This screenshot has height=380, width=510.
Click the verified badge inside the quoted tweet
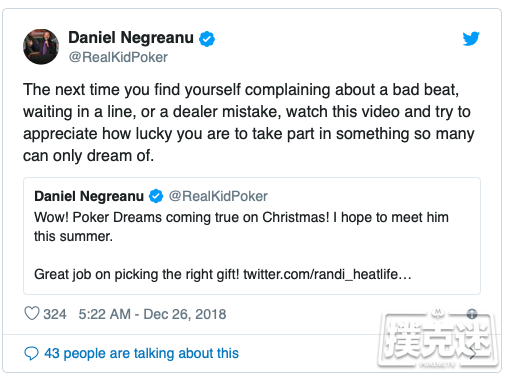tap(156, 196)
